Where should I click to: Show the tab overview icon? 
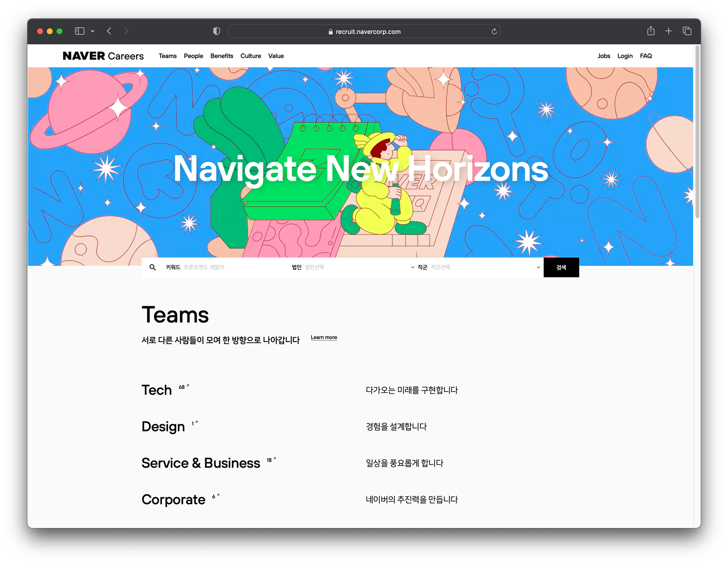point(687,31)
